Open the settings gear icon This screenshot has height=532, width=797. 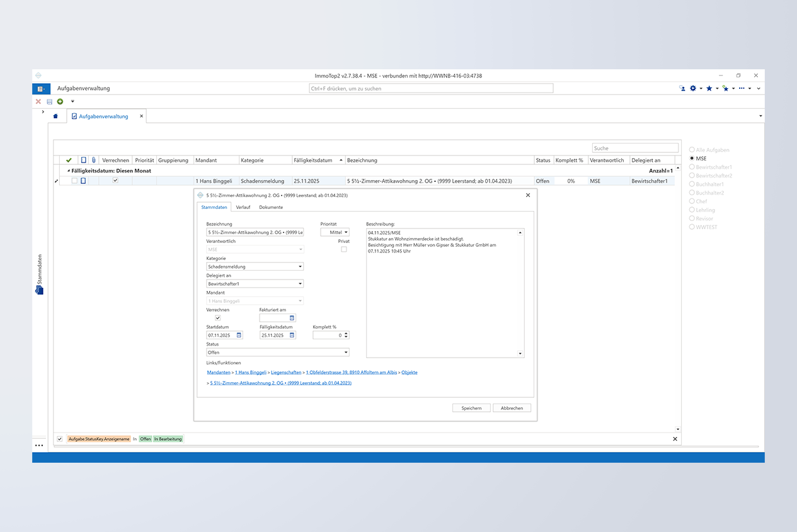point(693,89)
